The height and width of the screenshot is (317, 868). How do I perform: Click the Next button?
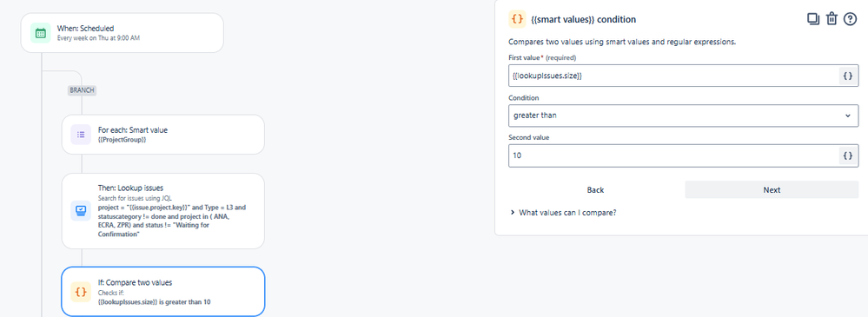pyautogui.click(x=772, y=189)
